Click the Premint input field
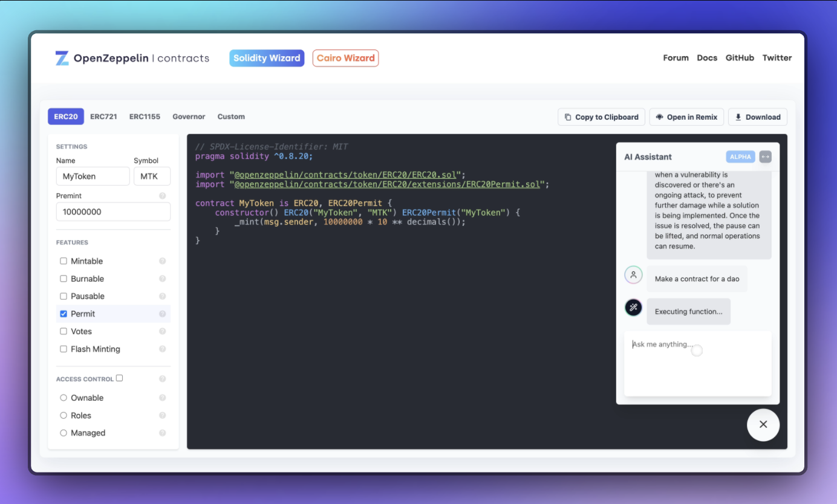Viewport: 837px width, 504px height. (x=113, y=212)
